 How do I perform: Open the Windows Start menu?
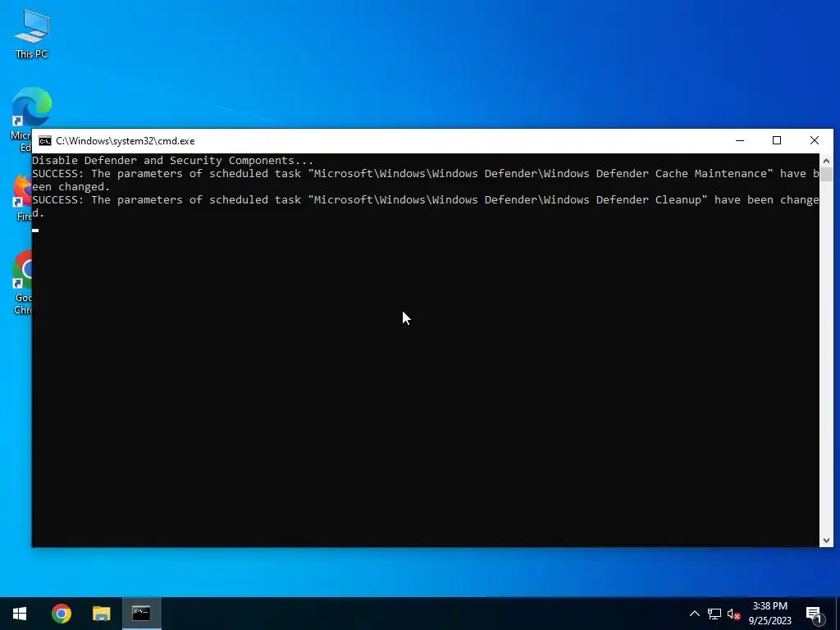pyautogui.click(x=20, y=614)
